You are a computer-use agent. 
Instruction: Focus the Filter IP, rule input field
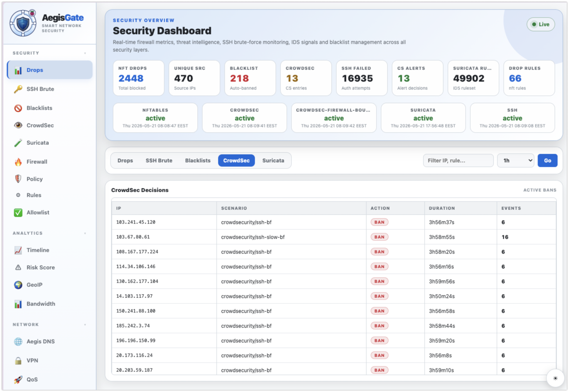click(x=458, y=161)
